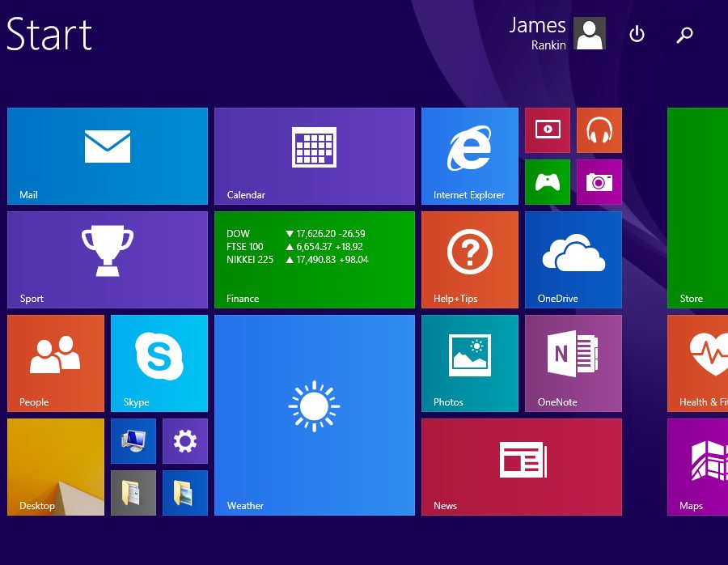Open the Documents folder tile
Image resolution: width=728 pixels, height=565 pixels.
point(133,493)
